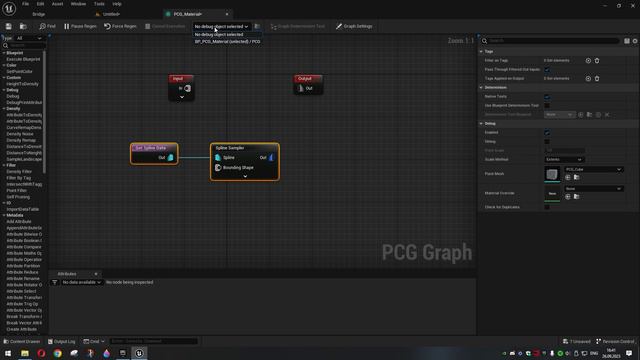The image size is (640, 360).
Task: Open Graph Settings
Action: pos(354,26)
